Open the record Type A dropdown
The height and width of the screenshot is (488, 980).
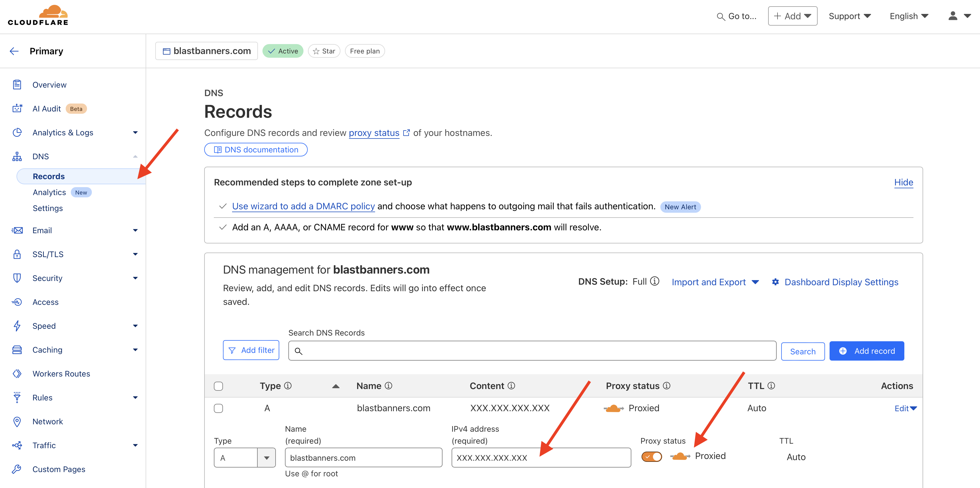245,458
